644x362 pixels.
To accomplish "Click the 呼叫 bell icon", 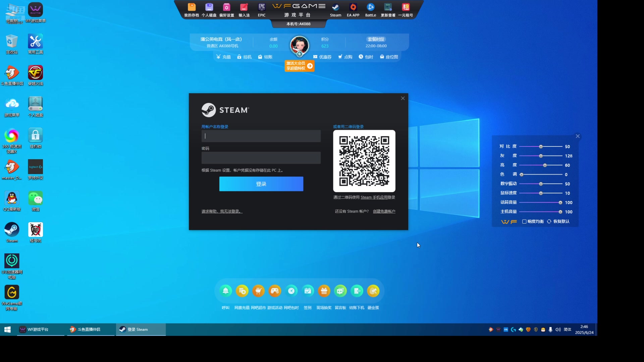I will 226,291.
